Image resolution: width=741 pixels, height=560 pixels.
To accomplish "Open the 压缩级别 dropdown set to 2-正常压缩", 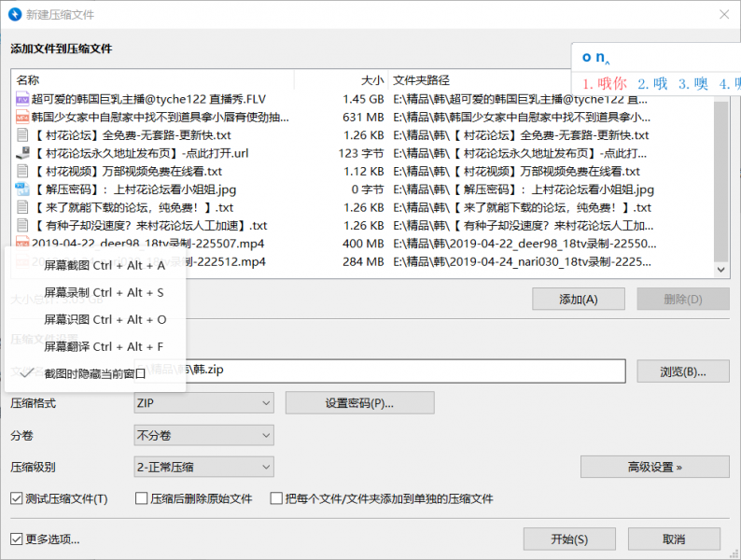I will point(203,467).
